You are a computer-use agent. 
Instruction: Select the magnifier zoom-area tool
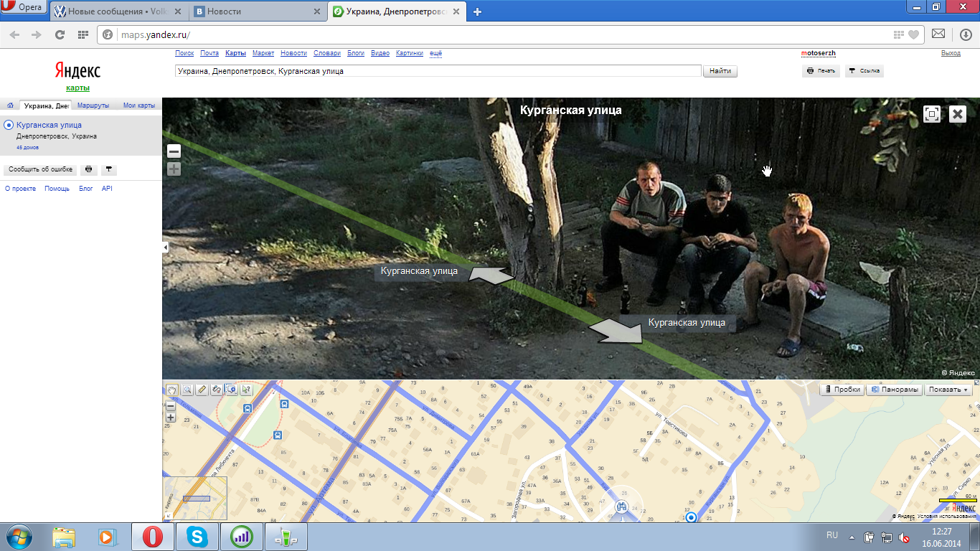pos(187,390)
